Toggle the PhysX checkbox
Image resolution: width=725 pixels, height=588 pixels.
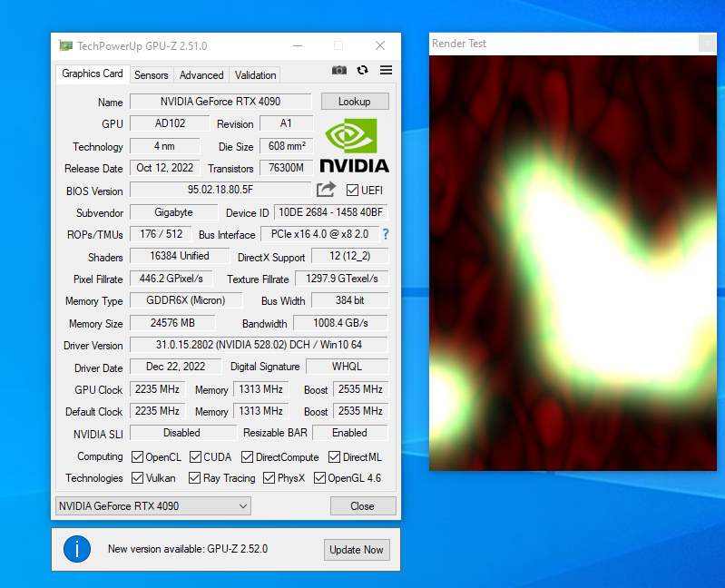269,478
